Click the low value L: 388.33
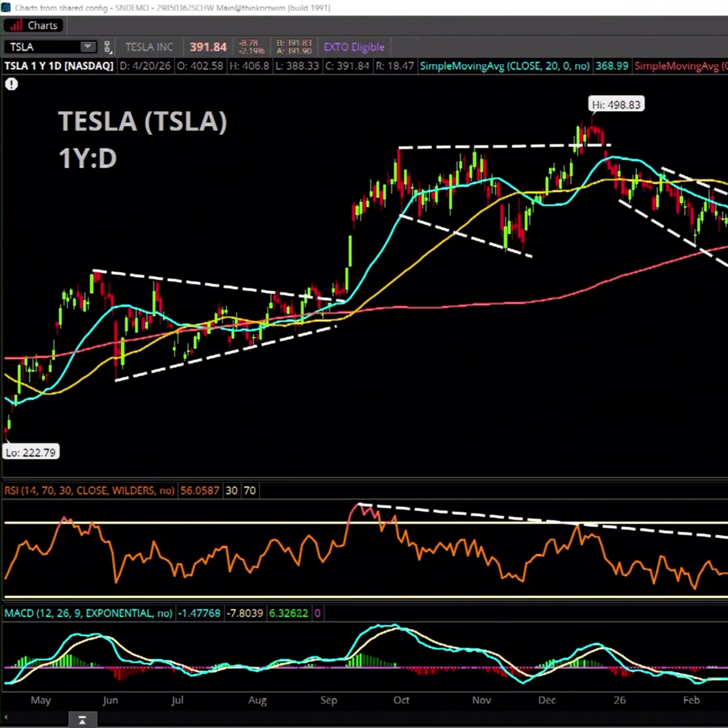The height and width of the screenshot is (728, 728). (x=297, y=66)
